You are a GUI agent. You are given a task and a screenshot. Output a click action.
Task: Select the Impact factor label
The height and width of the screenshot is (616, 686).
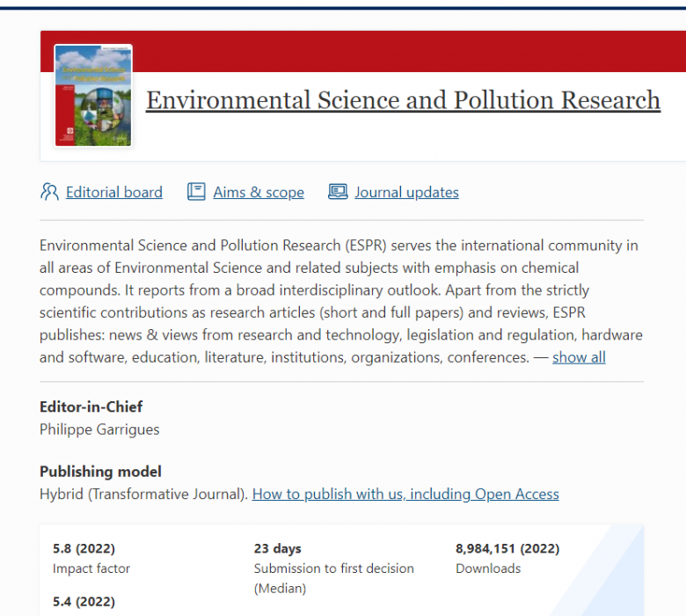[x=91, y=568]
